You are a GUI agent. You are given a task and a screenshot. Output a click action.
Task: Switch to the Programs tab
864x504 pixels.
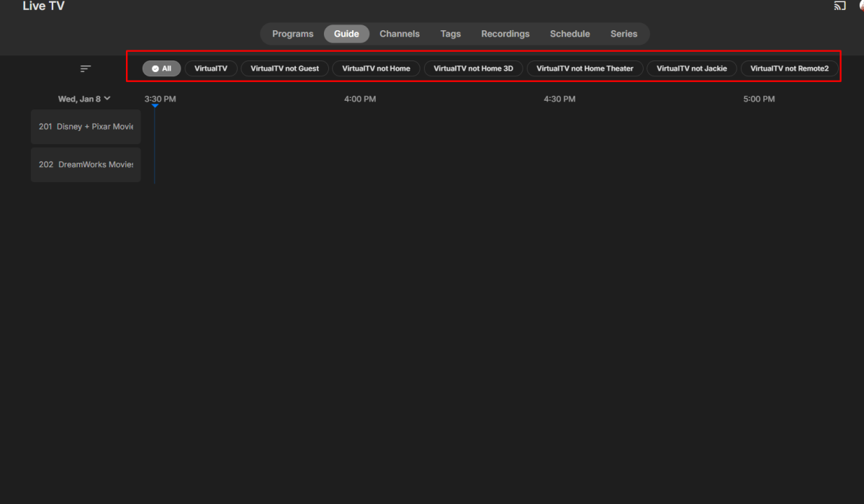[293, 34]
